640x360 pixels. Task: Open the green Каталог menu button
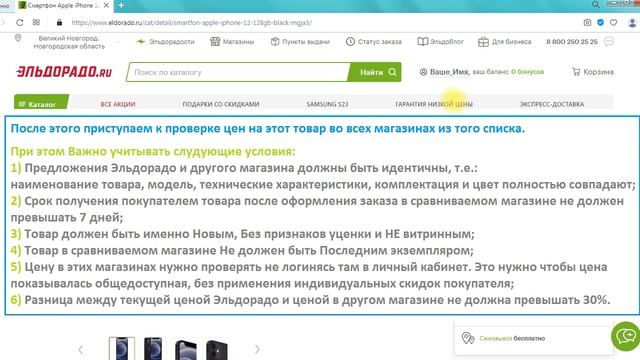click(41, 102)
